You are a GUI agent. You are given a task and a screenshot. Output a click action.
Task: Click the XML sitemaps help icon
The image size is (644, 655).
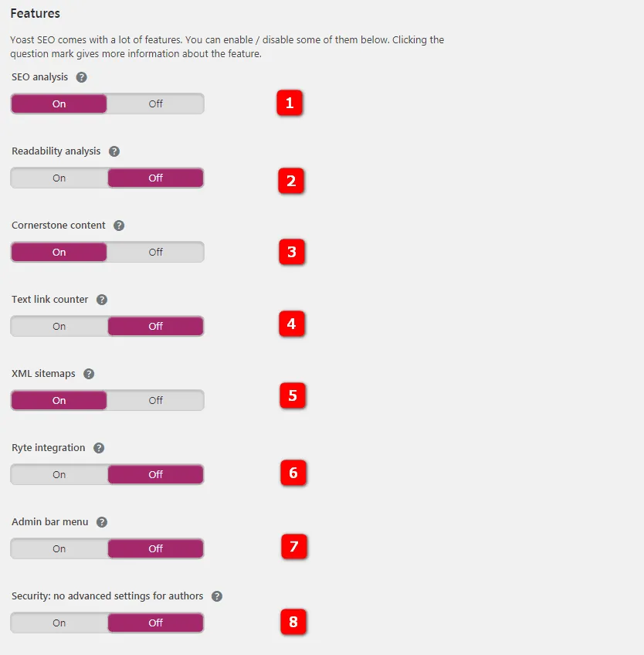pyautogui.click(x=88, y=373)
